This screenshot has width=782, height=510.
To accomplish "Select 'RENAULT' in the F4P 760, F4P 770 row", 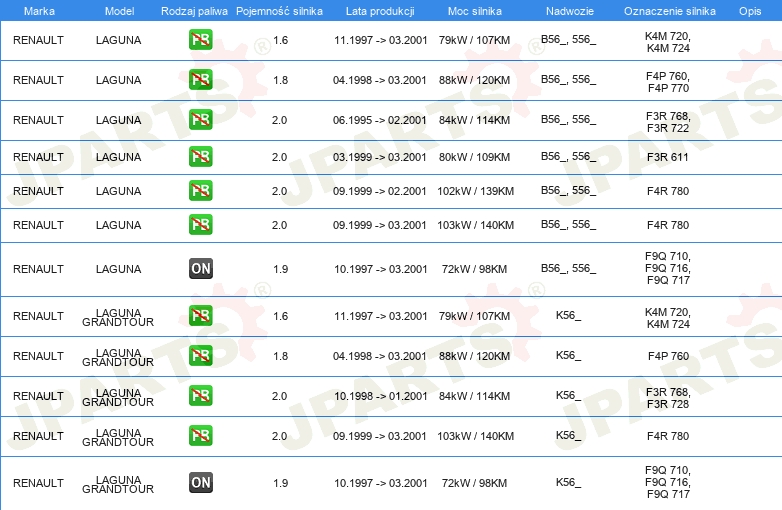I will 38,80.
